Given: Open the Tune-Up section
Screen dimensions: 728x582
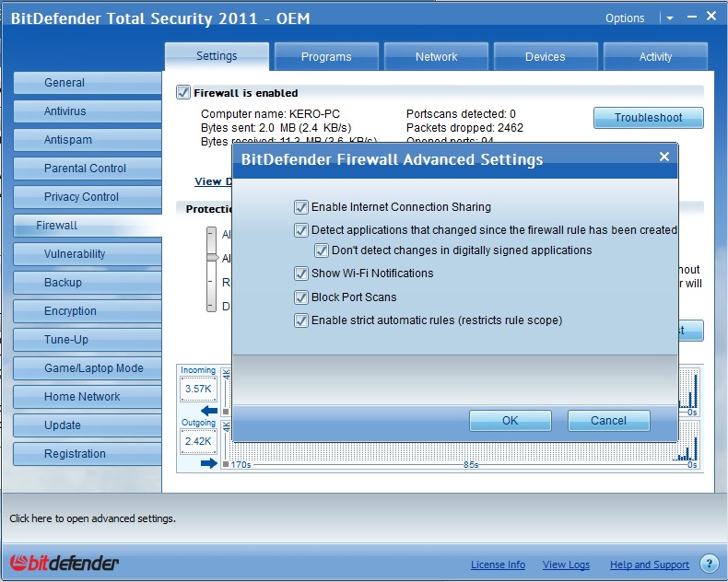Looking at the screenshot, I should 88,340.
